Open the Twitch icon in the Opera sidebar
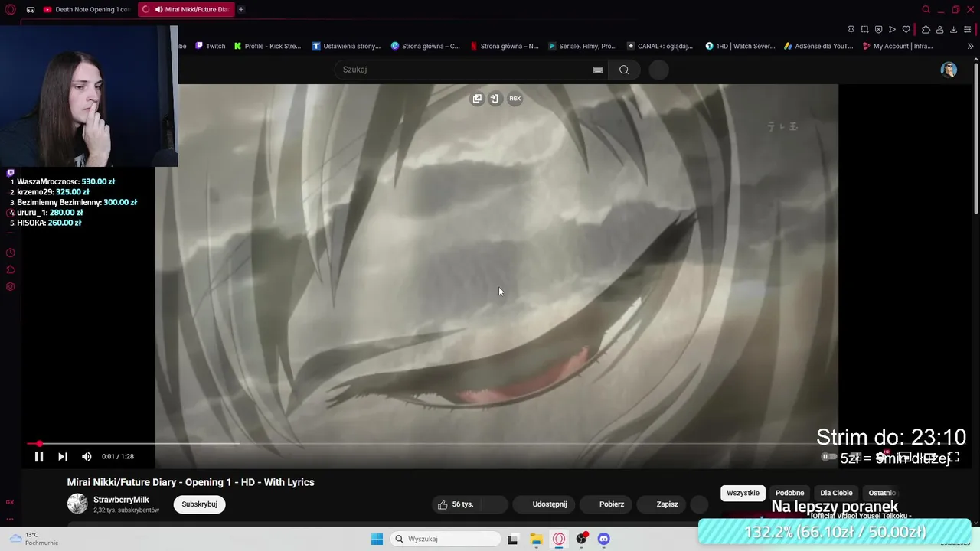 click(x=11, y=173)
